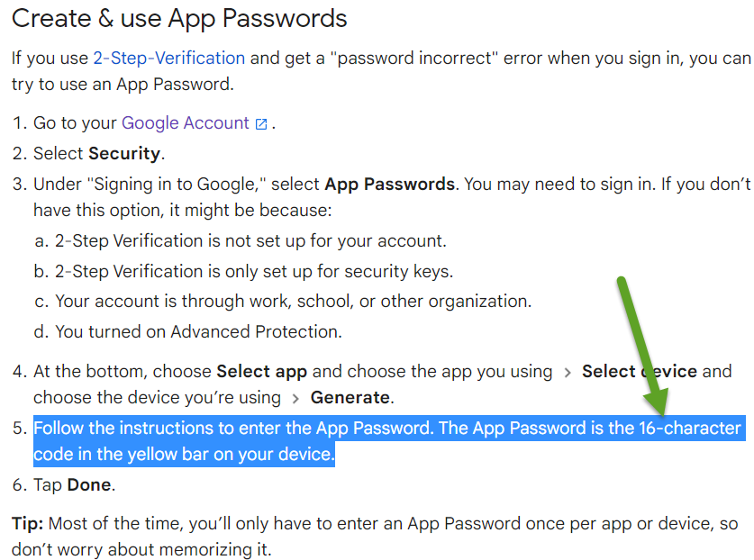
Task: Click bold Select app in step 4
Action: (x=261, y=372)
